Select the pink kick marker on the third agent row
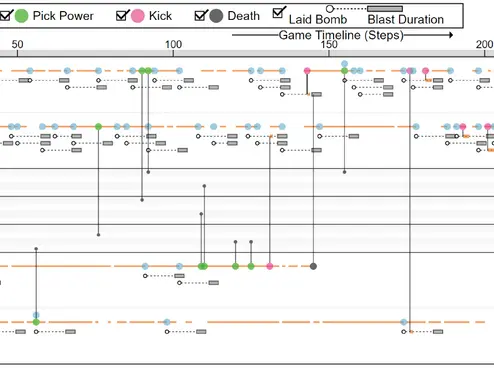The width and height of the screenshot is (494, 370). [270, 266]
